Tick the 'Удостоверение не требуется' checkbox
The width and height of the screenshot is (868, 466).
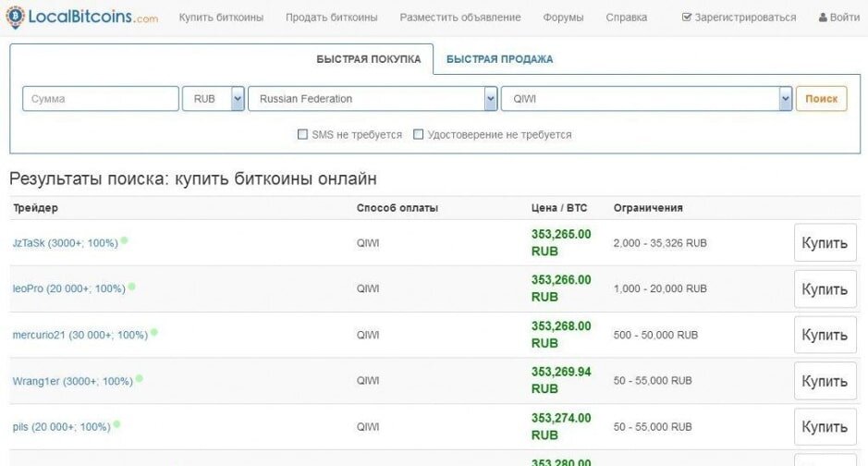[419, 134]
